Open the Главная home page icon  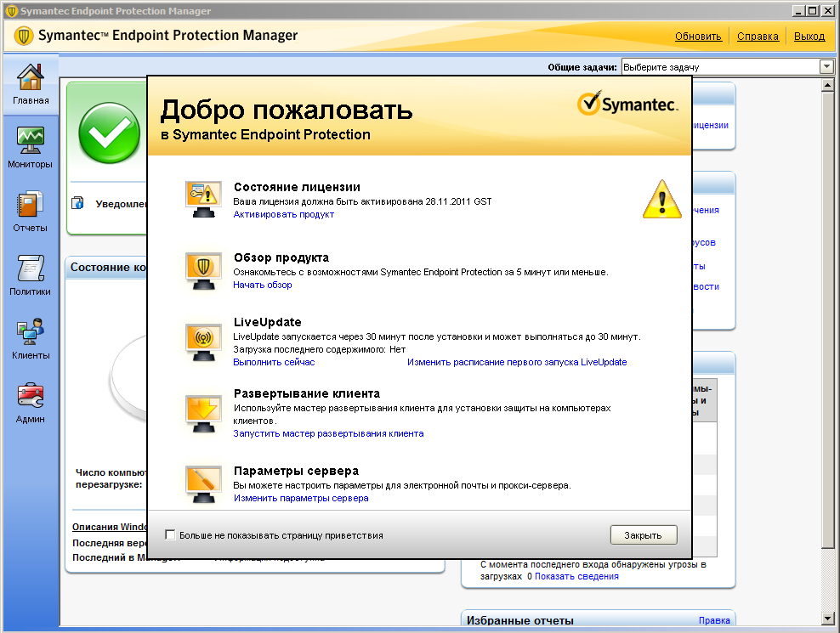click(x=31, y=78)
